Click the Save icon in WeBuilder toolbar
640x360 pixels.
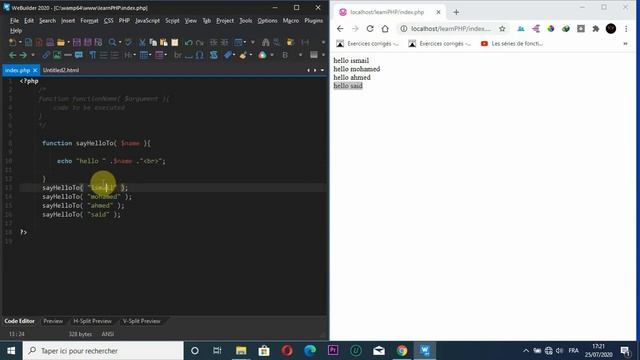(76, 42)
